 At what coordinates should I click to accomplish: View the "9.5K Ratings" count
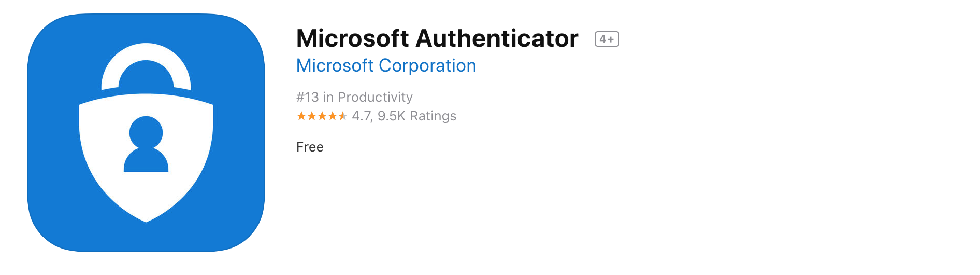point(417,116)
